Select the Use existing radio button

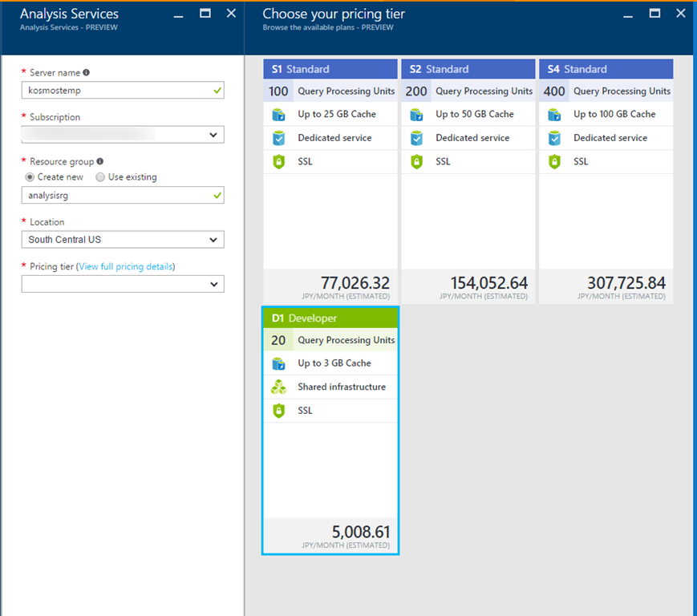100,177
